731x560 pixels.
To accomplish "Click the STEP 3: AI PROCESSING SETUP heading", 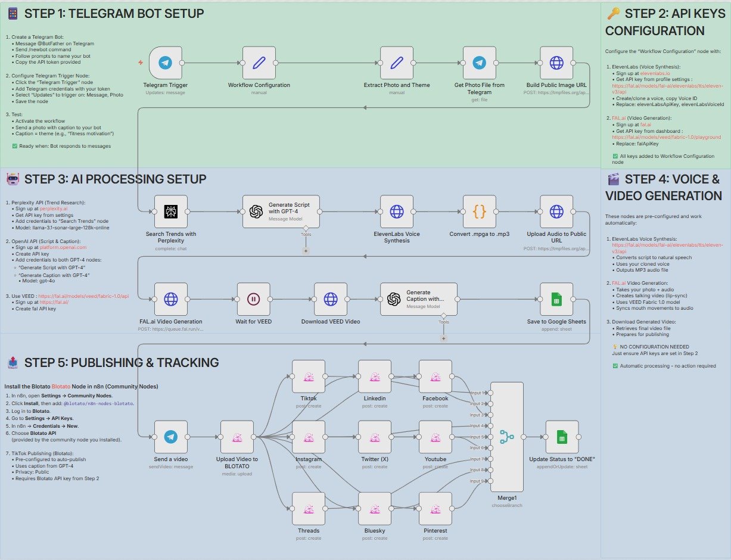I will (115, 179).
